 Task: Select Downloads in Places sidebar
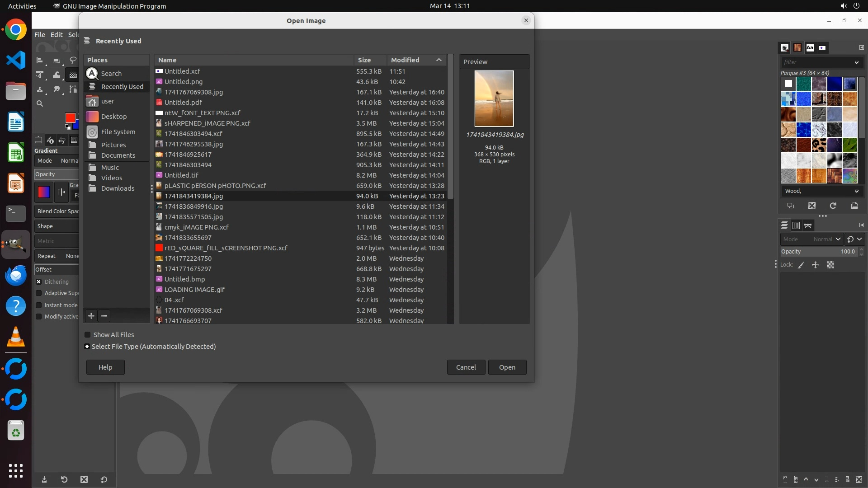(x=118, y=188)
